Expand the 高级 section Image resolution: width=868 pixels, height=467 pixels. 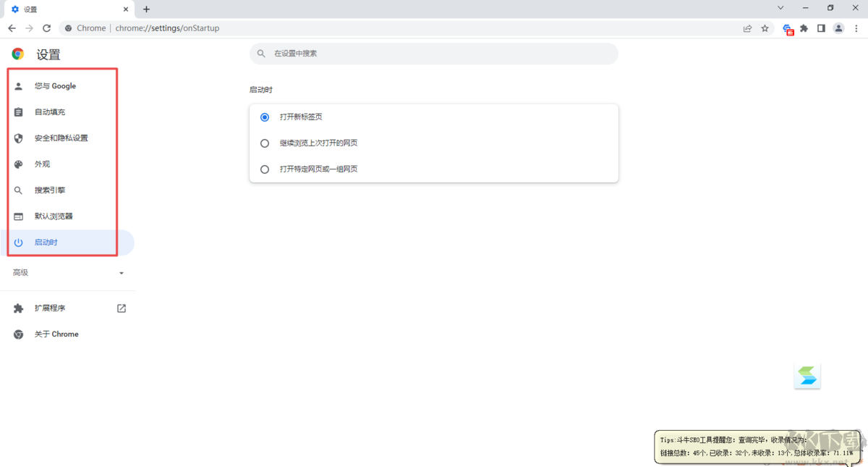67,273
